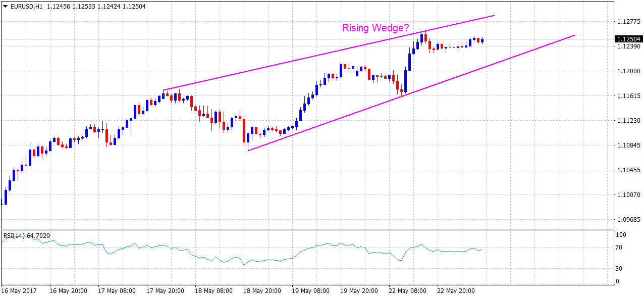
Task: Click price scale value 1.12000
Action: click(628, 71)
